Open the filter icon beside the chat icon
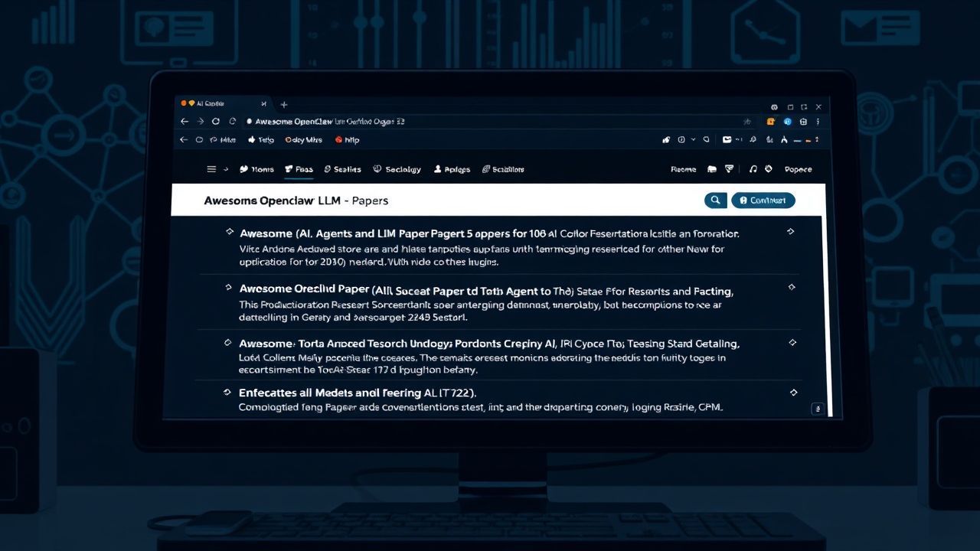 (728, 169)
